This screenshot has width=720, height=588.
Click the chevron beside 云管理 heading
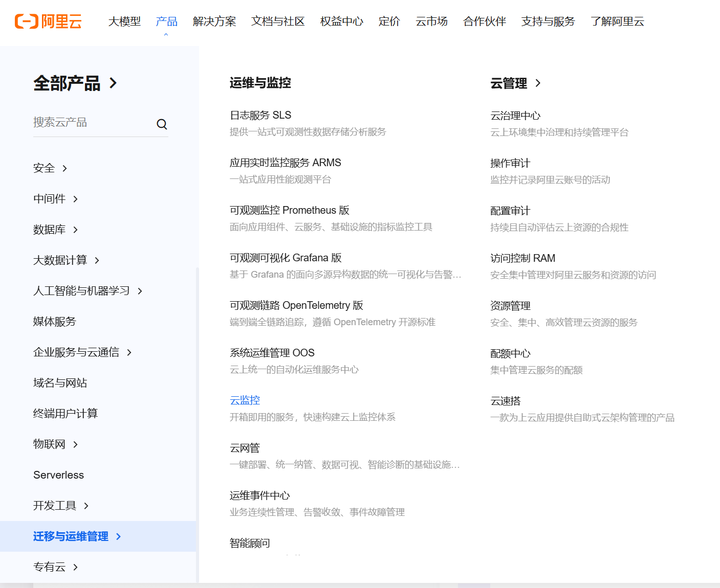pyautogui.click(x=538, y=83)
